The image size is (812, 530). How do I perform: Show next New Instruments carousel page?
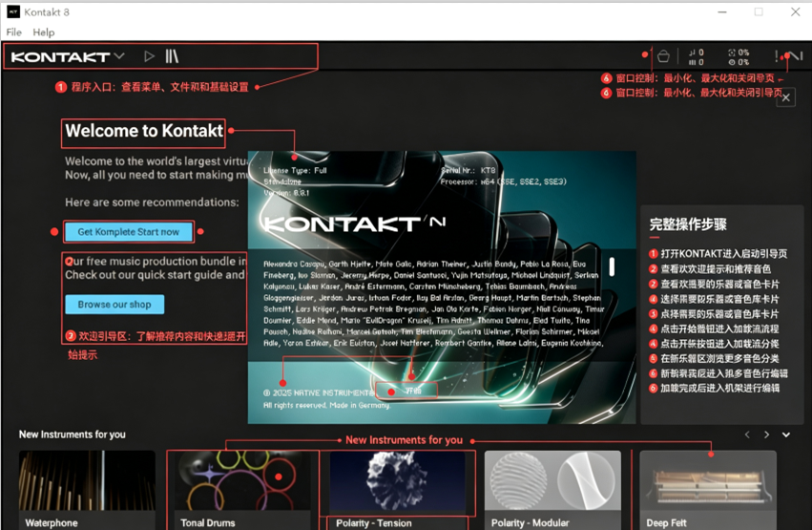[766, 435]
